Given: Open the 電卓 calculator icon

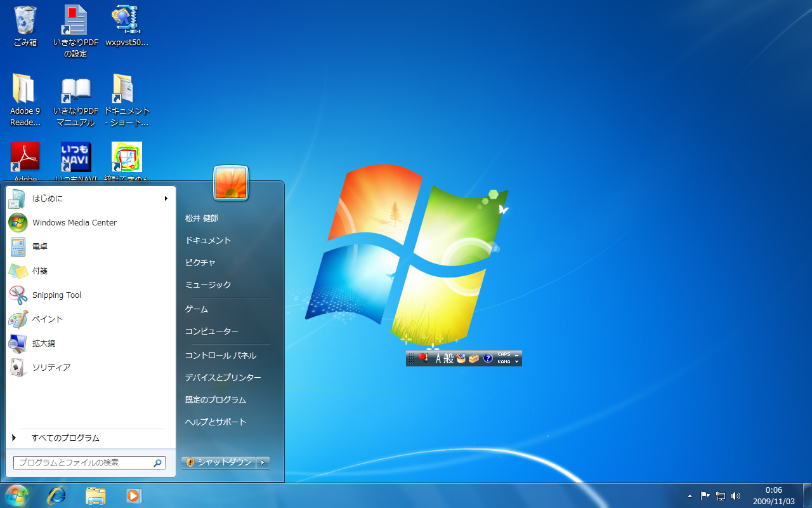Looking at the screenshot, I should (x=18, y=247).
